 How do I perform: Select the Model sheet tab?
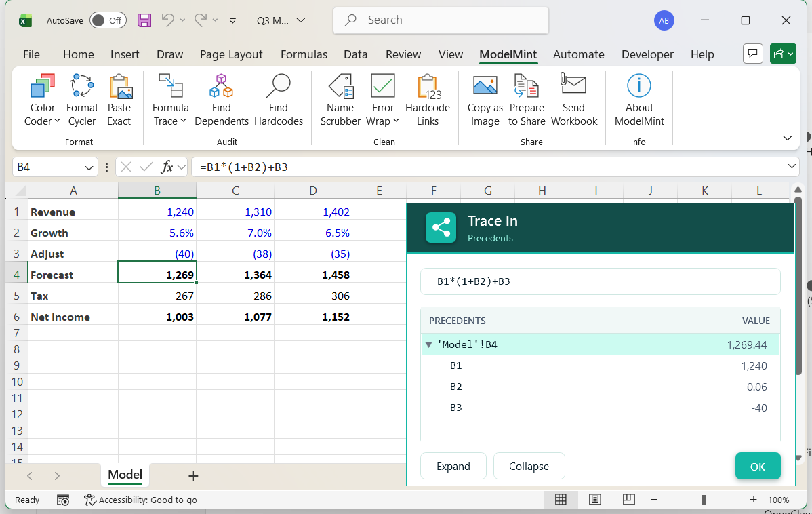point(125,475)
